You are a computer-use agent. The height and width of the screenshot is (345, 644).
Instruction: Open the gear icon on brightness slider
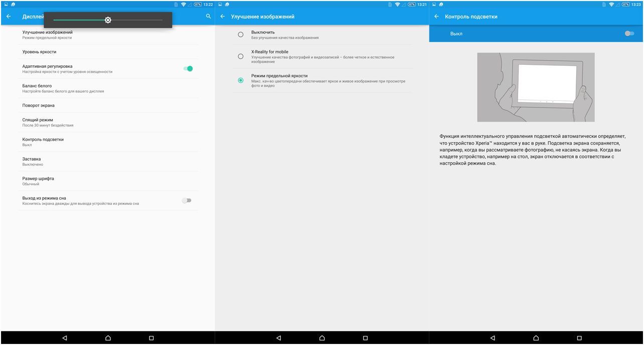[x=108, y=20]
